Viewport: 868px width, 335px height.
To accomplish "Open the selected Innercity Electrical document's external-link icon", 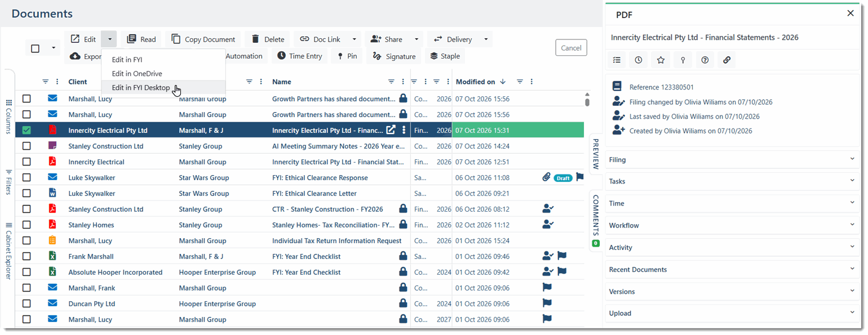I will coord(391,130).
